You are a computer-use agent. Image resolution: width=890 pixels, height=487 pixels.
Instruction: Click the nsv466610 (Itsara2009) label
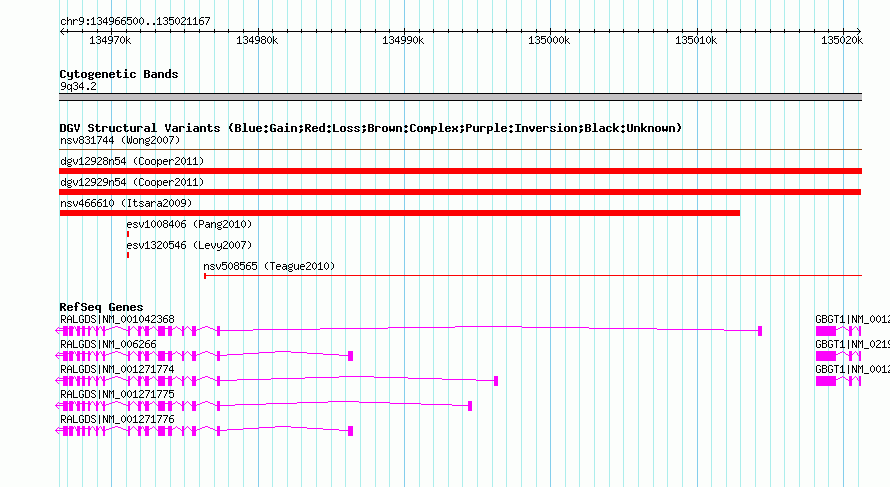(126, 203)
